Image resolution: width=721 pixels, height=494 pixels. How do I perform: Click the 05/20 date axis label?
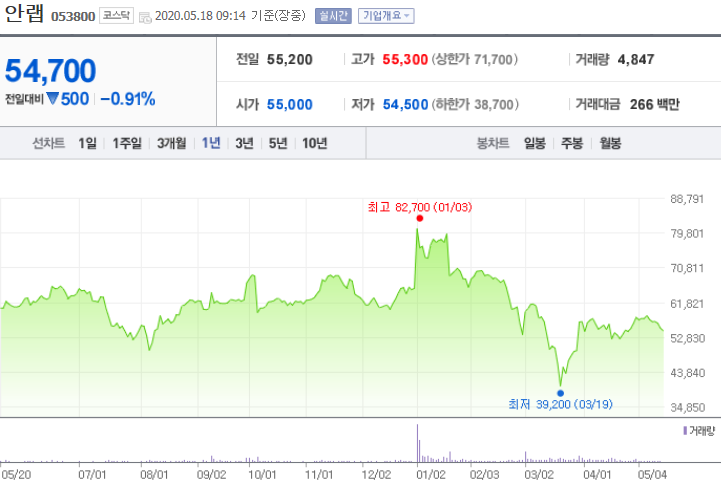click(x=16, y=475)
